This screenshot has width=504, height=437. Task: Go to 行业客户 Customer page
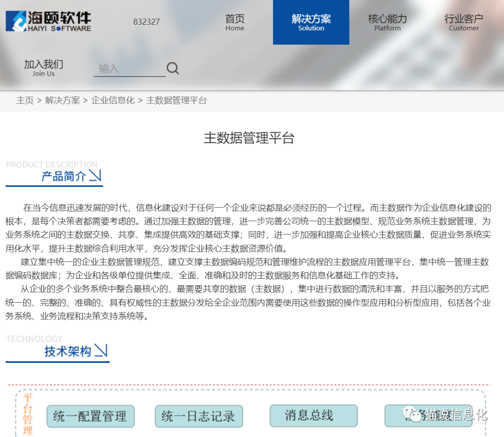click(x=463, y=22)
